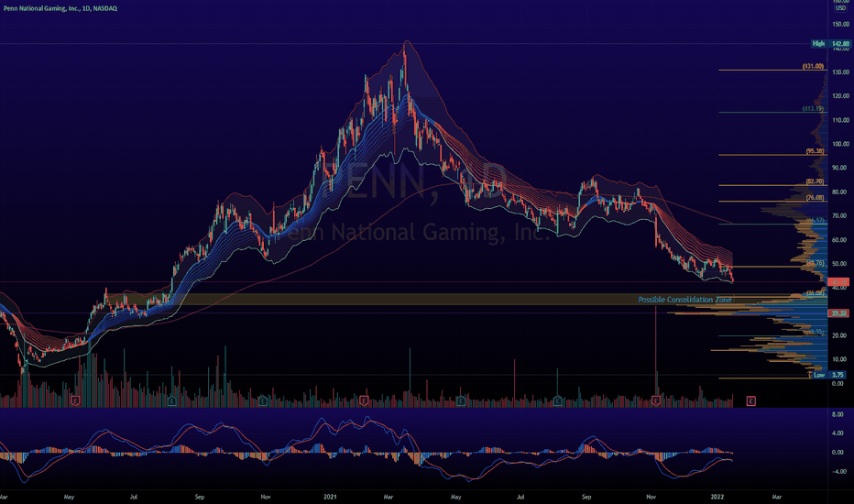Click the −4.00 label on MACD axis
Image resolution: width=854 pixels, height=504 pixels.
click(x=838, y=472)
